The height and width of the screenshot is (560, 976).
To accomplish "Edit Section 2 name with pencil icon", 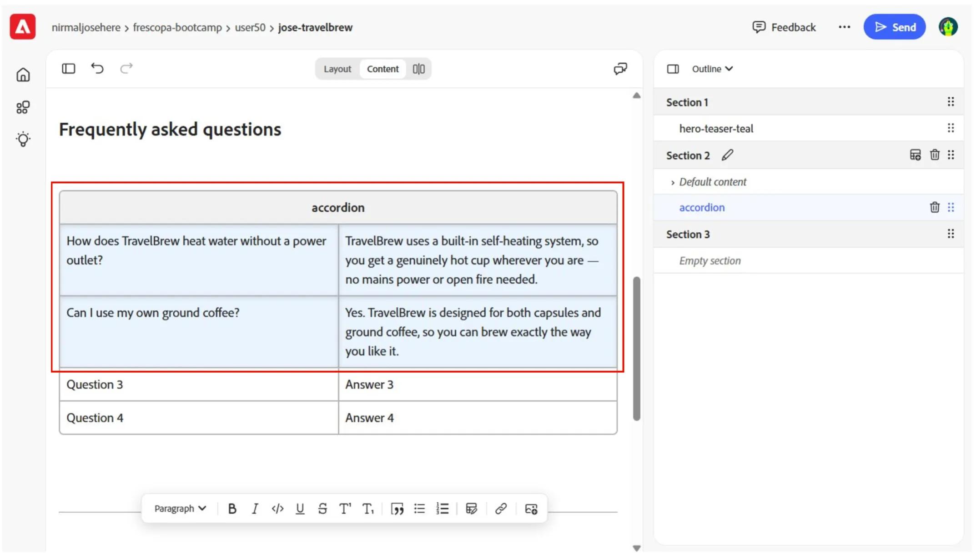I will coord(727,155).
